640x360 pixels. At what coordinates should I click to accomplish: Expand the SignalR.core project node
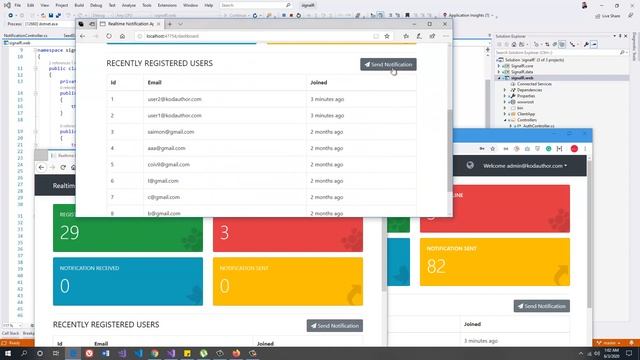[498, 66]
